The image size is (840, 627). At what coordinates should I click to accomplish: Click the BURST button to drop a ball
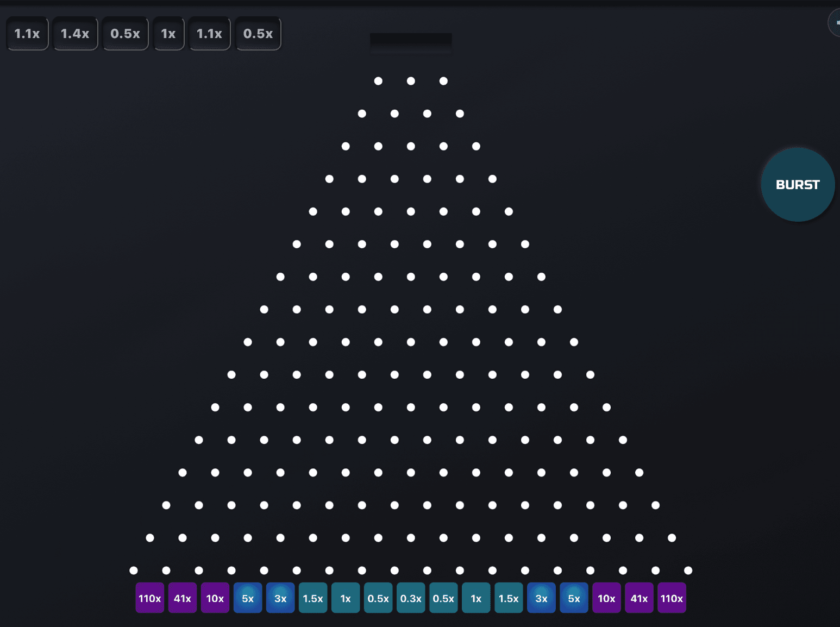(797, 184)
